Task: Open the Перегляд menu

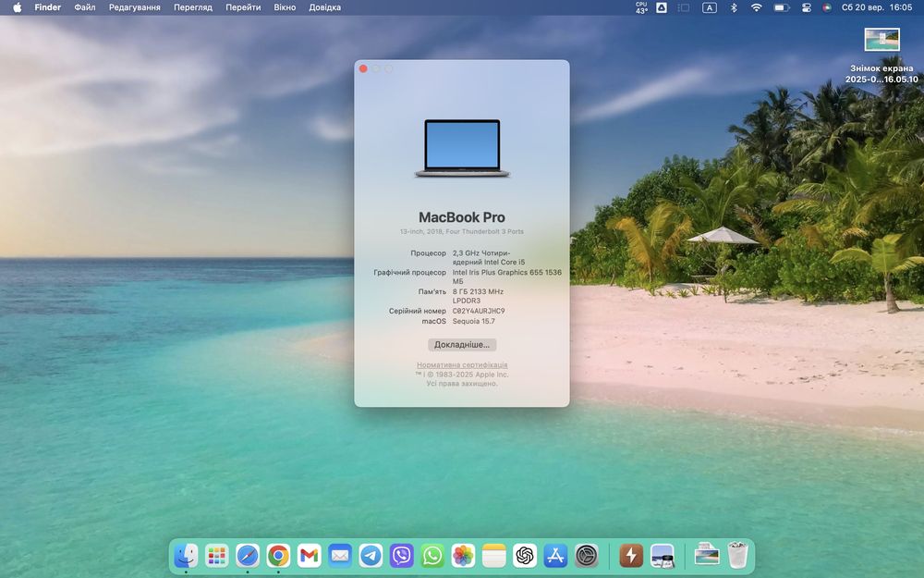Action: [x=193, y=7]
